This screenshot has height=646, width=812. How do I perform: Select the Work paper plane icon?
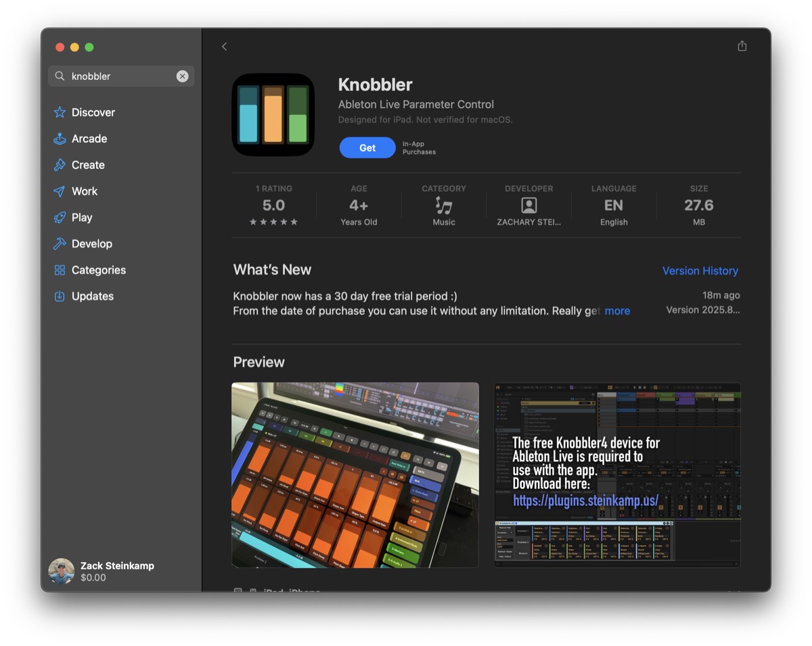60,191
